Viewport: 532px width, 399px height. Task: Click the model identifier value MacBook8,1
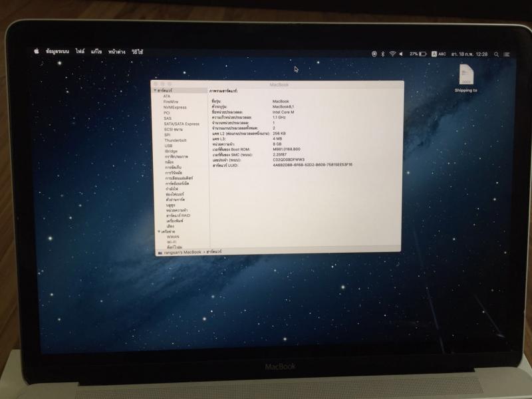click(x=283, y=106)
